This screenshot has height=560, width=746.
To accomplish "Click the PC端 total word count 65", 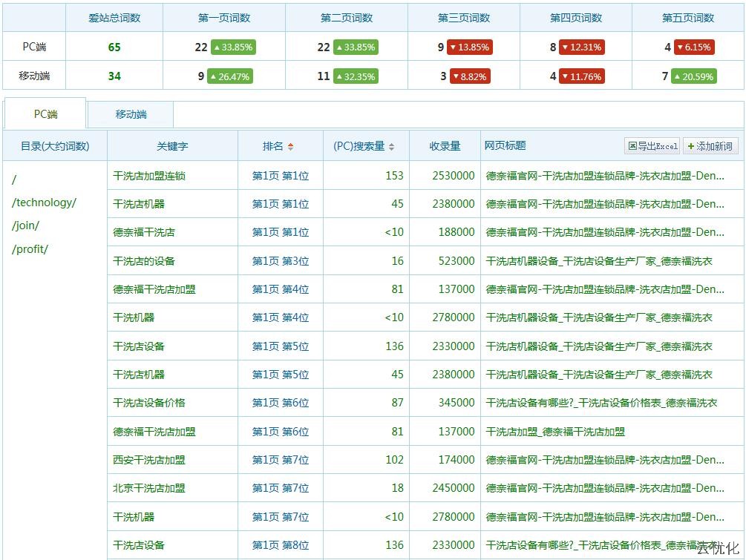I will [114, 47].
